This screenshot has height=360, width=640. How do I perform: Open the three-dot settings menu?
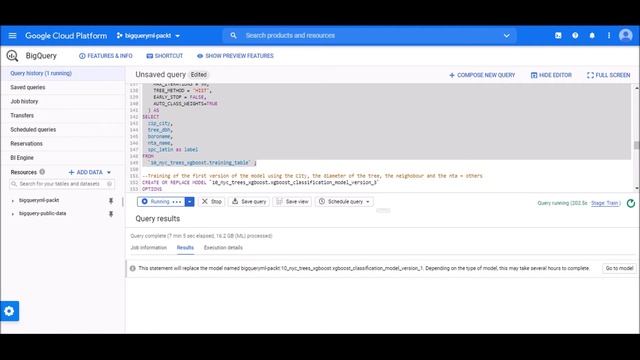[x=609, y=36]
